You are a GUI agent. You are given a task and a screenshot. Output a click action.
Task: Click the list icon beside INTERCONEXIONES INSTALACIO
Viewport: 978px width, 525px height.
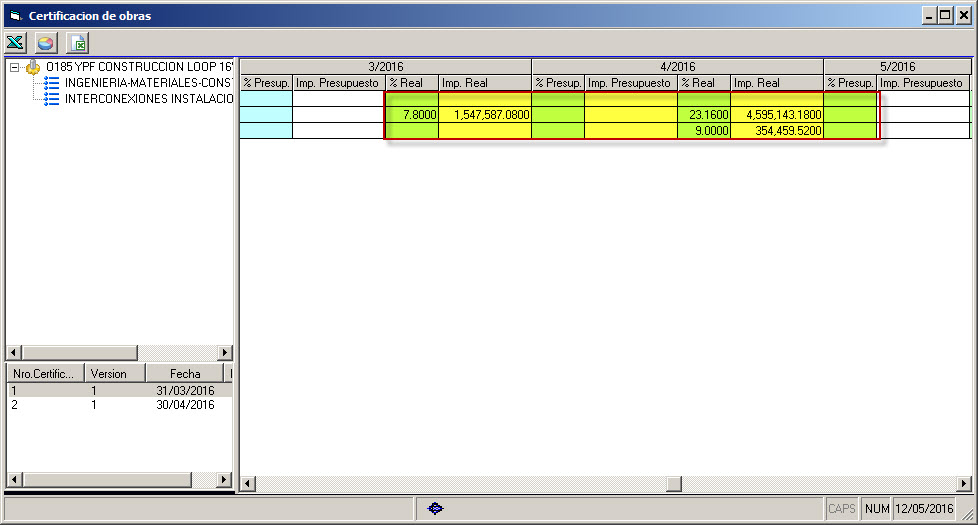pos(52,99)
